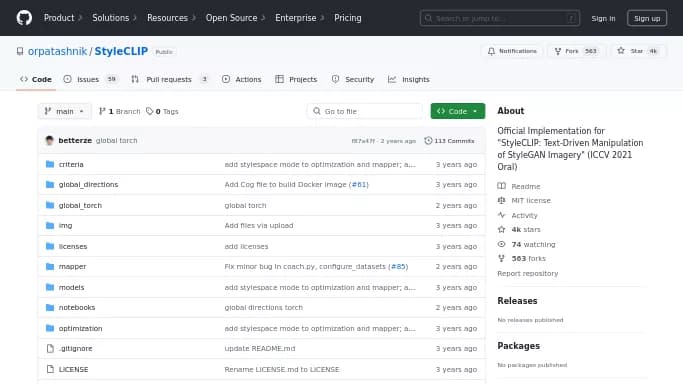Click the star icon beside 4k stars
683x384 pixels.
click(x=502, y=229)
